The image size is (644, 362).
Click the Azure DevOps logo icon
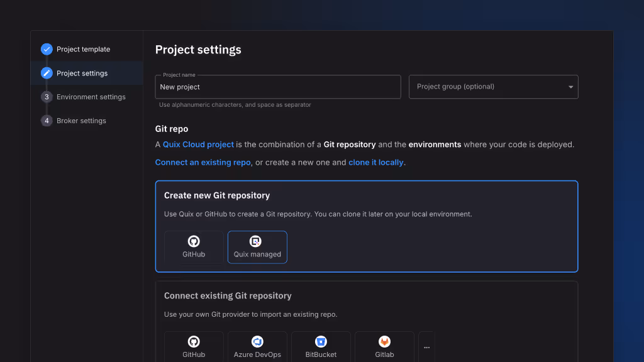point(257,341)
